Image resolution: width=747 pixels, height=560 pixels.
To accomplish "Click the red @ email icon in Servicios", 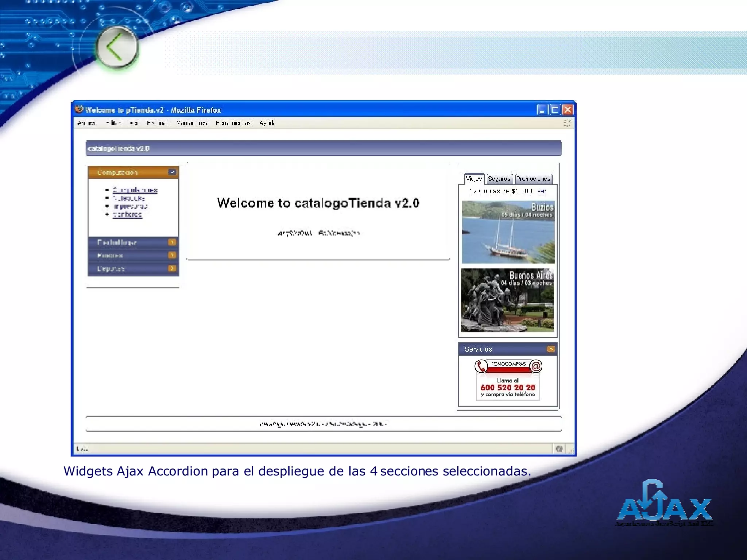I will coord(535,366).
